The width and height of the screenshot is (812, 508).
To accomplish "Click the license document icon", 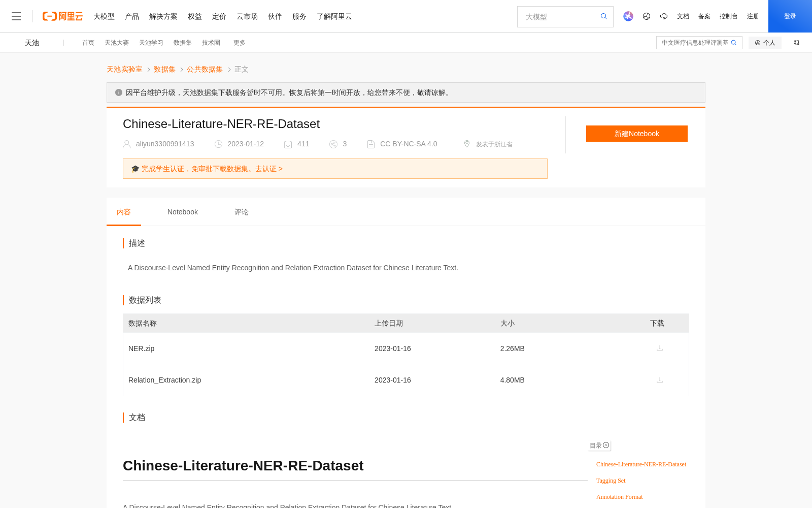I will (371, 144).
